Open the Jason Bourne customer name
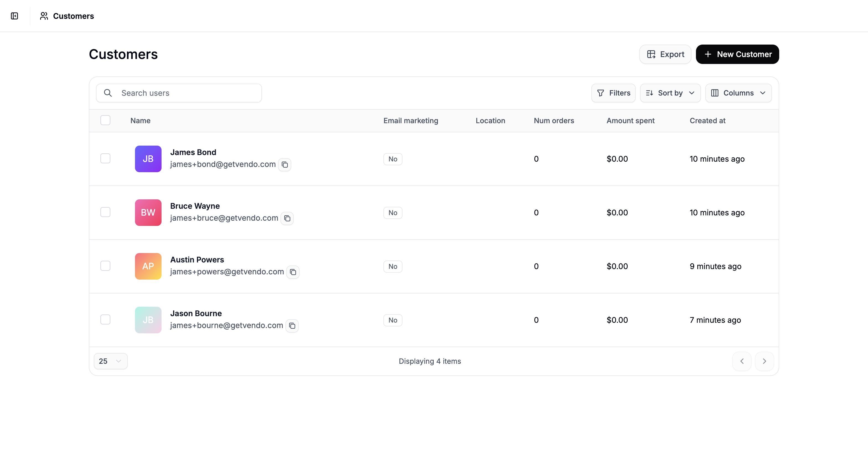Image resolution: width=868 pixels, height=459 pixels. point(196,313)
